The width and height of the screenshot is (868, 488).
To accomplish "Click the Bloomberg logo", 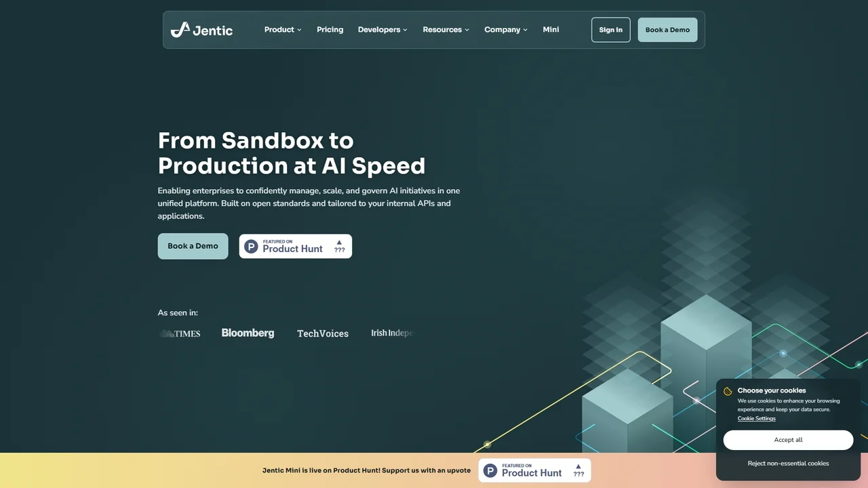I will 248,333.
